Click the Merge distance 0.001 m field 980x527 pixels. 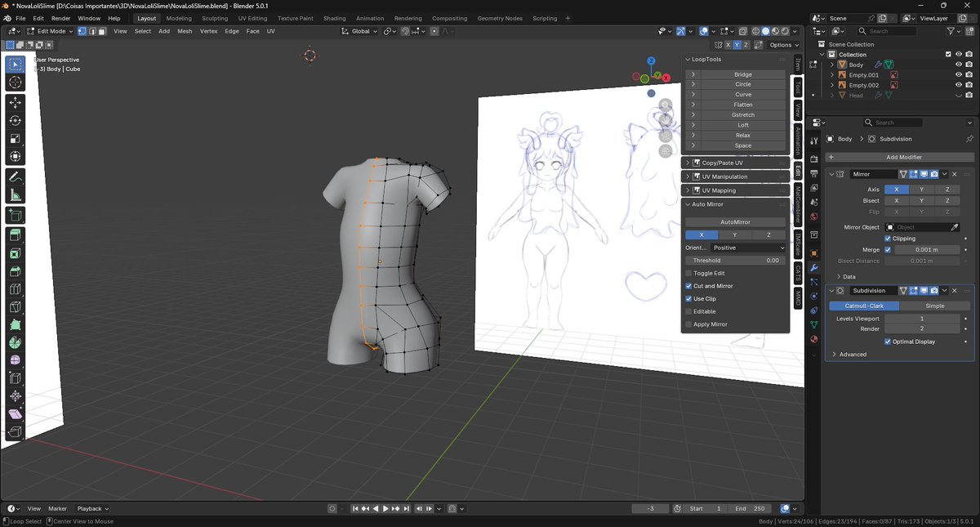(x=926, y=250)
